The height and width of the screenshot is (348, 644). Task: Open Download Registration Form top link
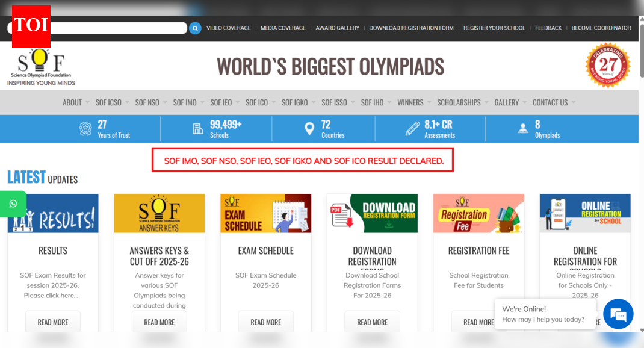coord(411,28)
